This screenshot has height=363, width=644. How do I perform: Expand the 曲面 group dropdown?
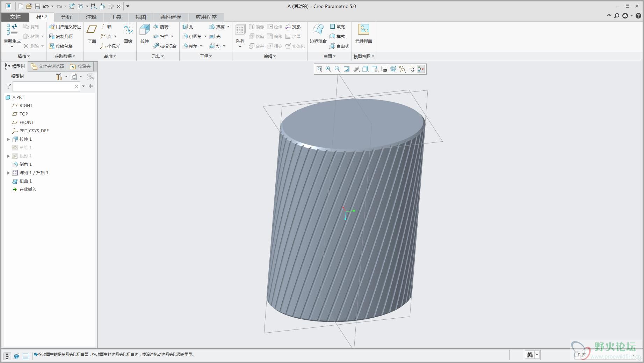point(330,56)
